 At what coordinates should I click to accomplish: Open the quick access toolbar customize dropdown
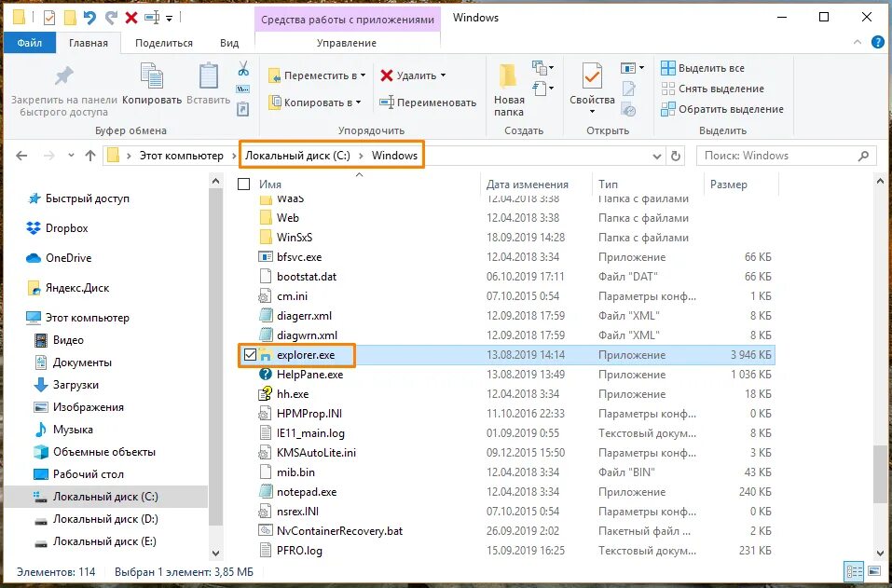169,19
